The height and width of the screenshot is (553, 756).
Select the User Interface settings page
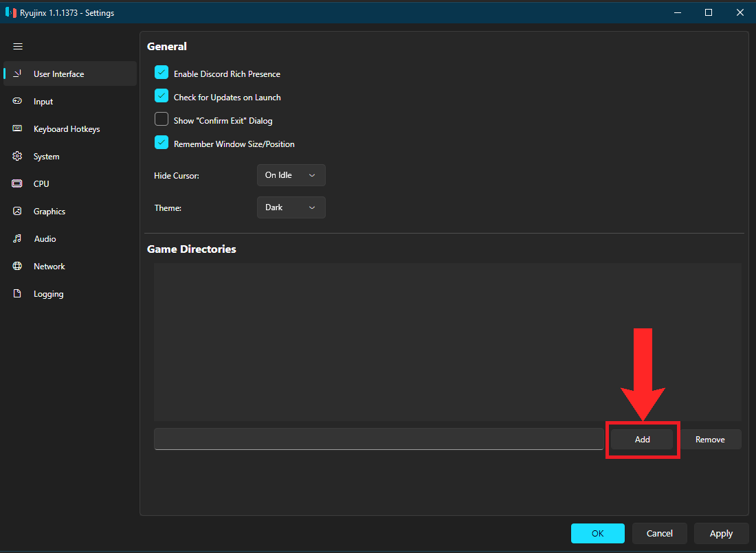point(70,74)
